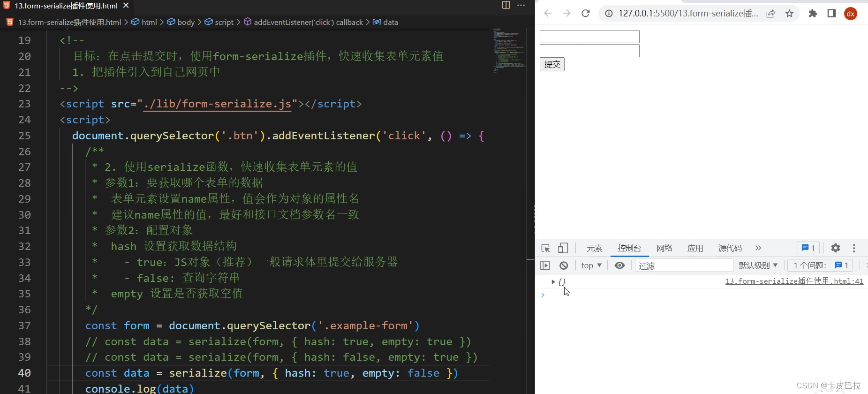Viewport: 868px width, 394px height.
Task: Open DevTools customize menu (three dots)
Action: point(854,248)
